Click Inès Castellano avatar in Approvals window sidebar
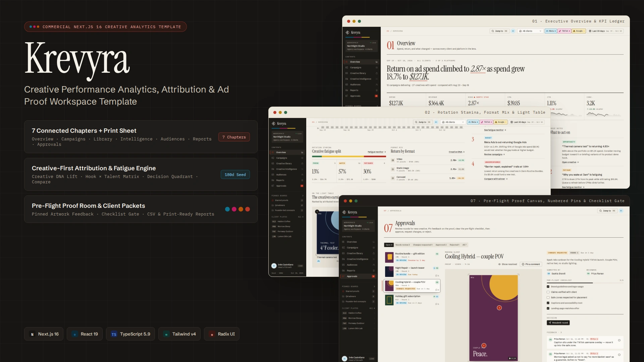Screen dimensions: 644x362 pos(344,359)
